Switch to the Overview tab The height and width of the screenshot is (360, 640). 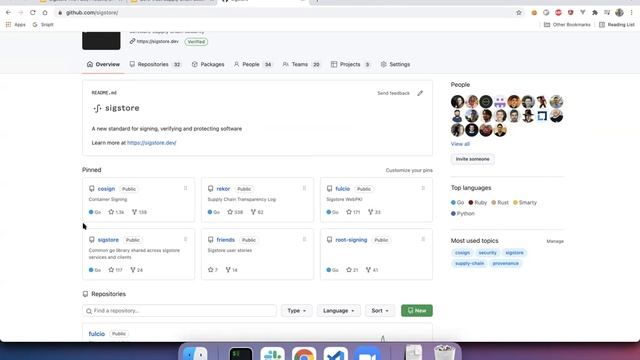coord(103,64)
